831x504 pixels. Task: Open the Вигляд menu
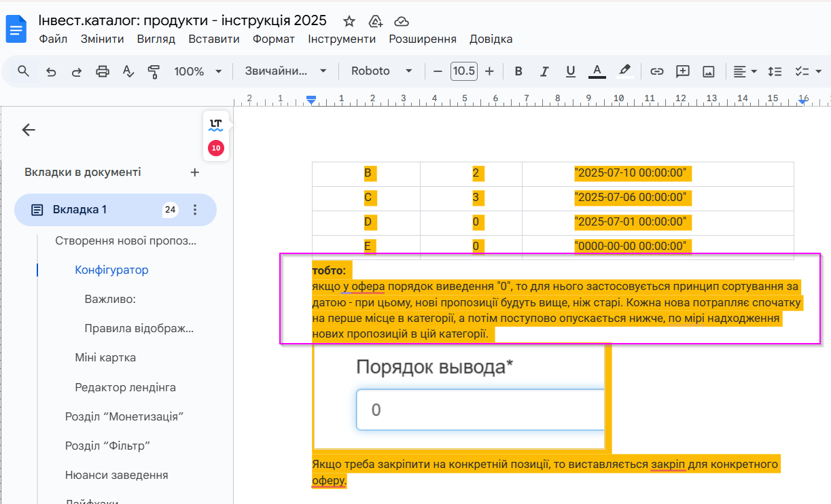click(156, 39)
